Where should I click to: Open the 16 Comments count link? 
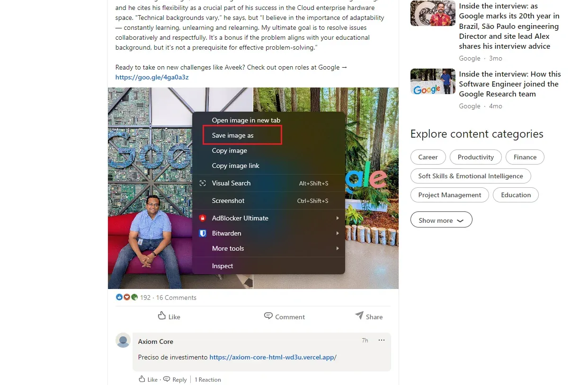(x=176, y=297)
